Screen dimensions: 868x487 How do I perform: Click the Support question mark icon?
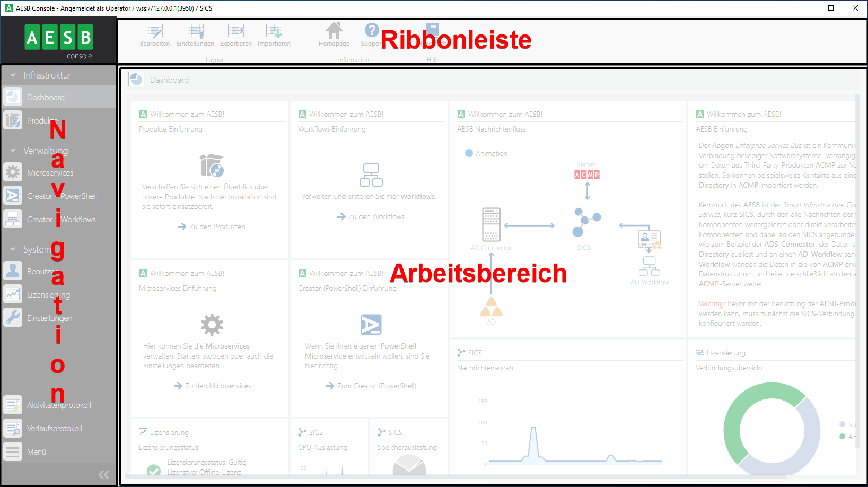coord(372,31)
